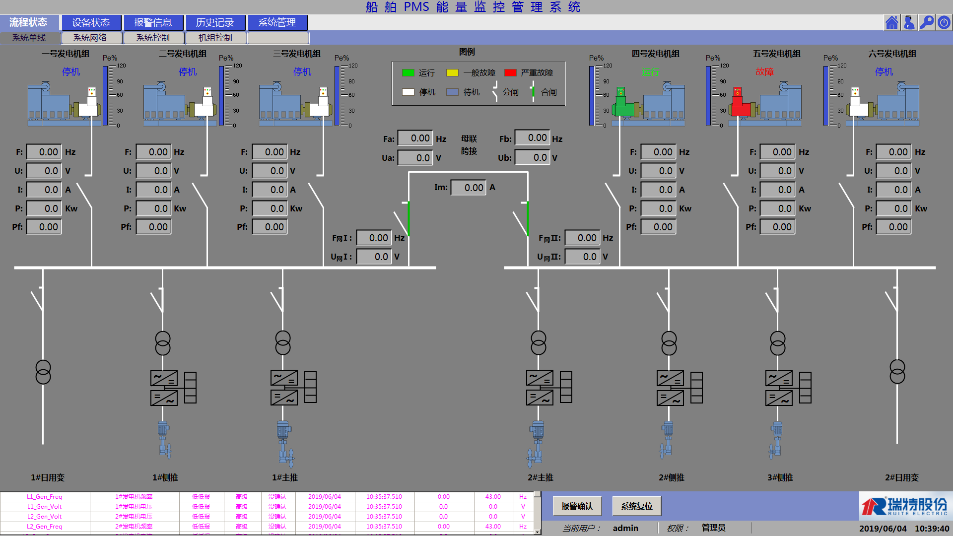Screen dimensions: 953x536
Task: Click the 1# daily transformer symbol
Action: [43, 372]
